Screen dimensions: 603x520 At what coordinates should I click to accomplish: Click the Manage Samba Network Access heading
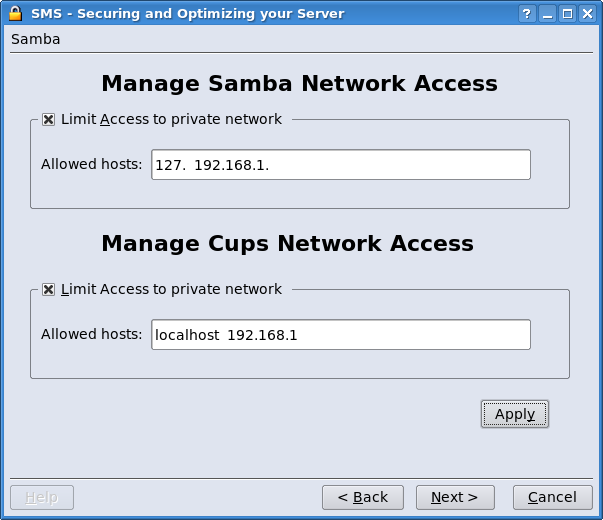coord(299,83)
